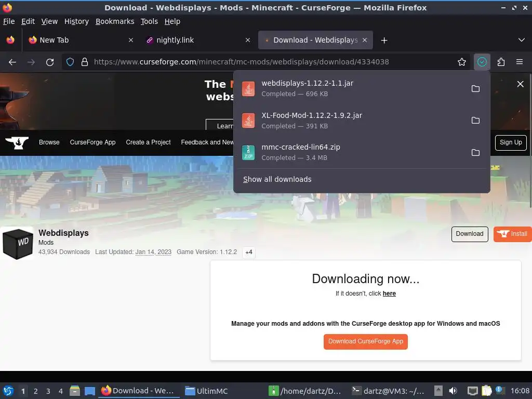Close the nightly.link tab
The width and height of the screenshot is (532, 399).
(x=248, y=40)
